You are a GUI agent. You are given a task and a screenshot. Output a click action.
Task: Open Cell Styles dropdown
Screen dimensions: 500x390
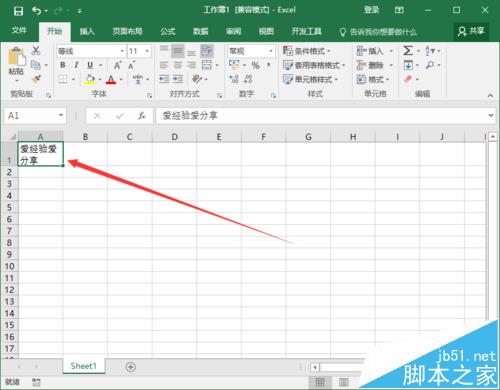(310, 79)
